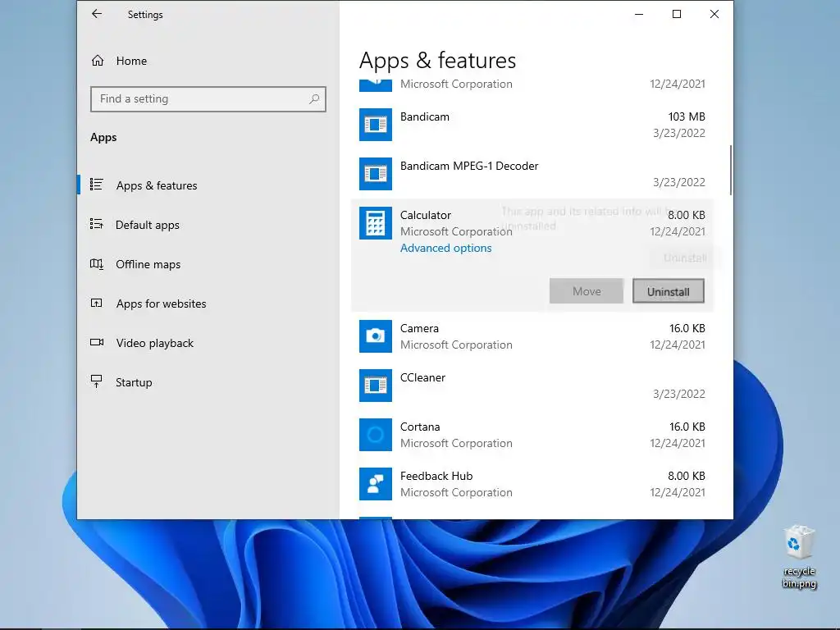Click the search magnifier icon
This screenshot has height=630, width=840.
[314, 98]
